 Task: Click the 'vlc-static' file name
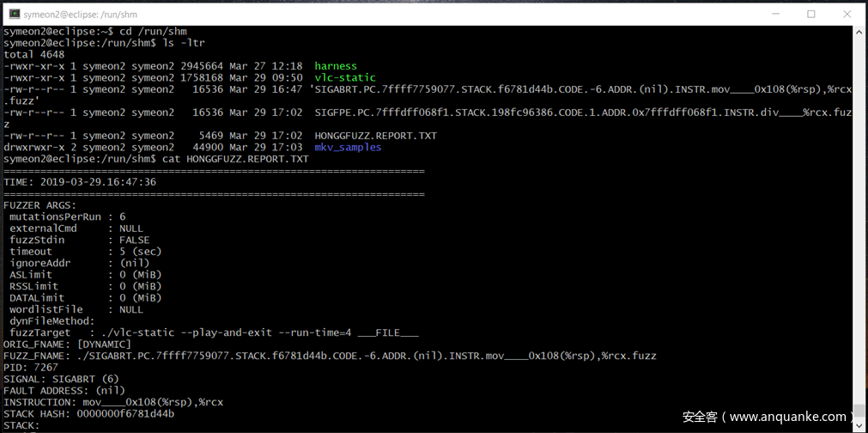pyautogui.click(x=345, y=77)
